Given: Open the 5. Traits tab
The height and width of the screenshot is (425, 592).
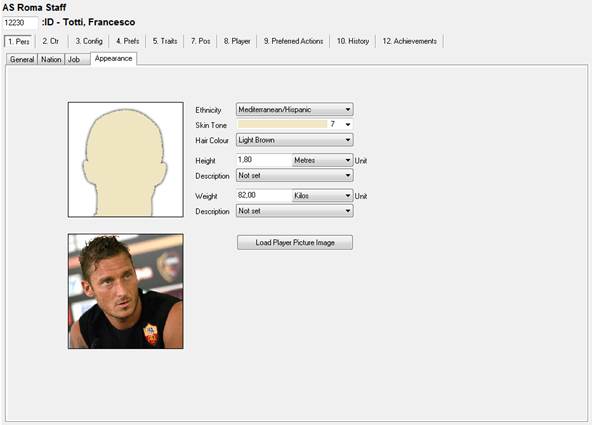Looking at the screenshot, I should [165, 41].
